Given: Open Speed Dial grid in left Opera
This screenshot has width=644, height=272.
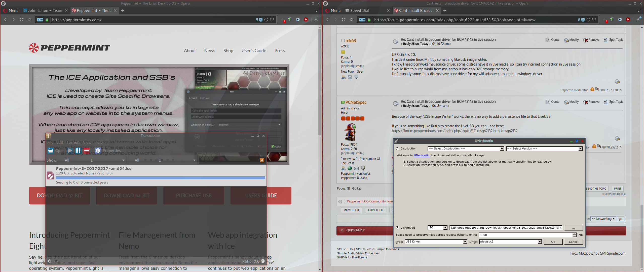Looking at the screenshot, I should [29, 20].
